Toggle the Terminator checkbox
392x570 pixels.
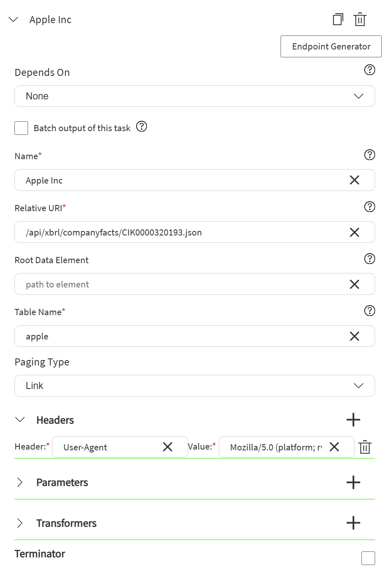(x=368, y=558)
